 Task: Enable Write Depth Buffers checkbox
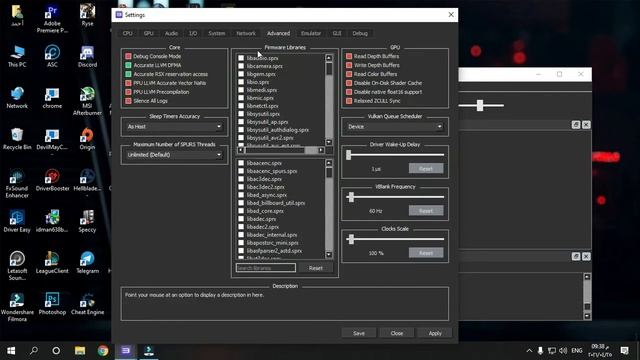tap(349, 65)
